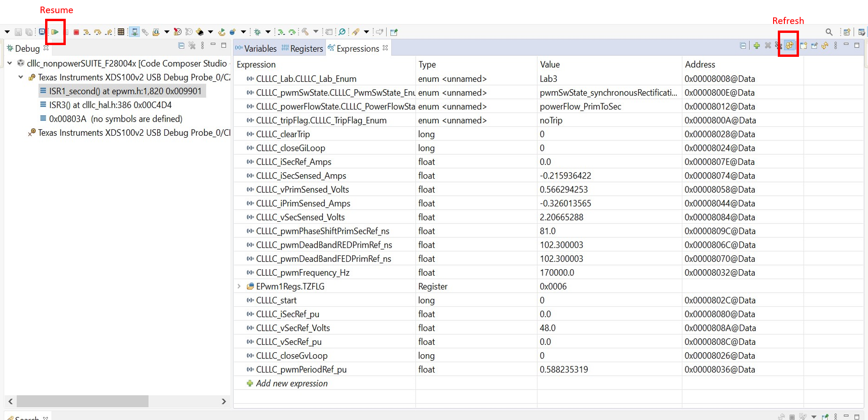
Task: Toggle the highlighted button right of grid icon
Action: coord(134,32)
